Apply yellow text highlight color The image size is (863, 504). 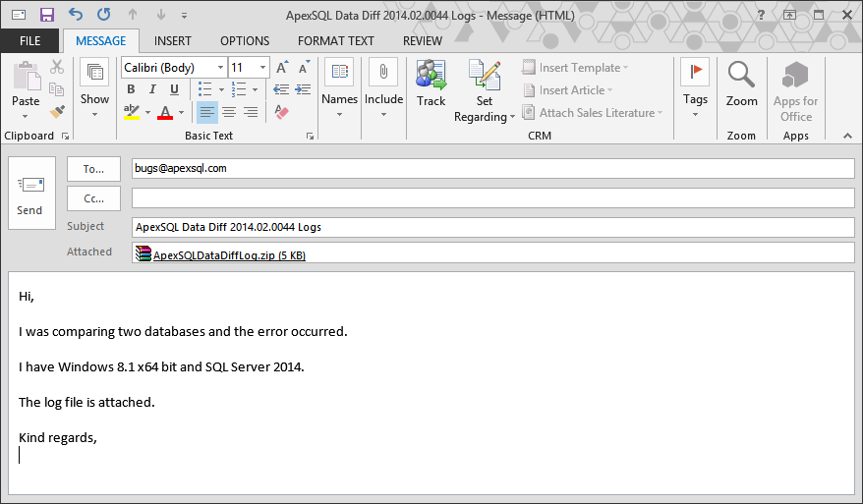[132, 112]
